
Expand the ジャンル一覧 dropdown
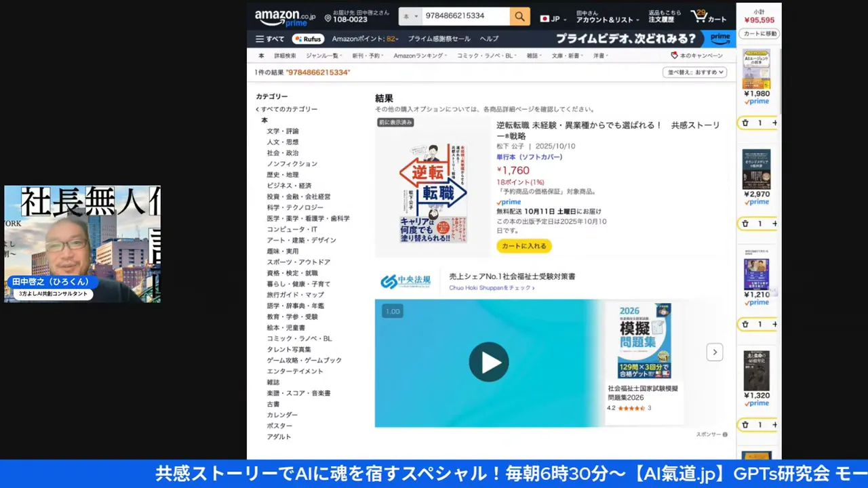coord(323,56)
